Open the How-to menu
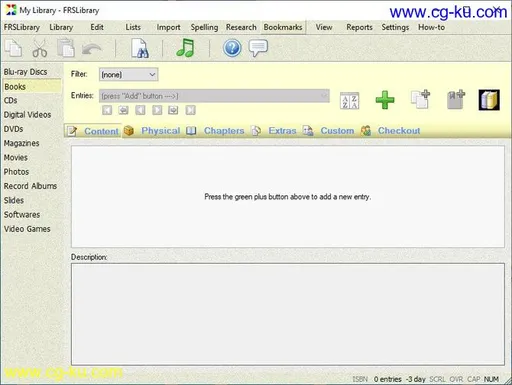Image resolution: width=512 pixels, height=385 pixels. pos(431,27)
